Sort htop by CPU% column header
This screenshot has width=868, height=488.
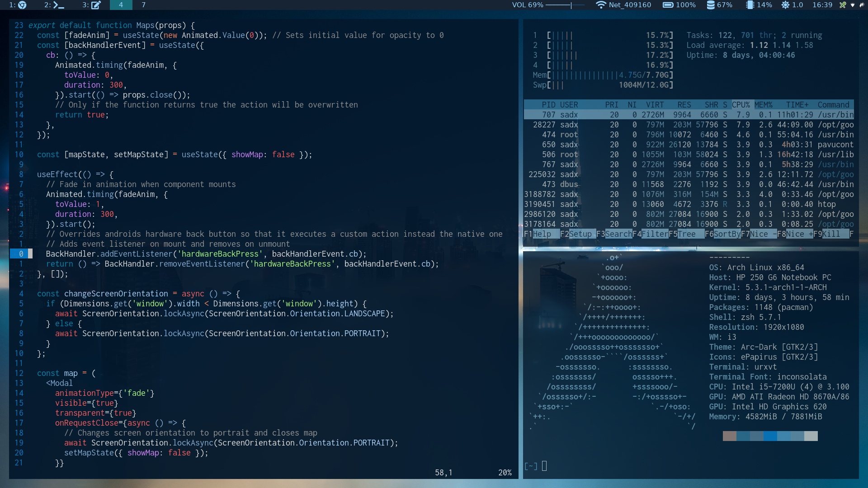pos(741,105)
